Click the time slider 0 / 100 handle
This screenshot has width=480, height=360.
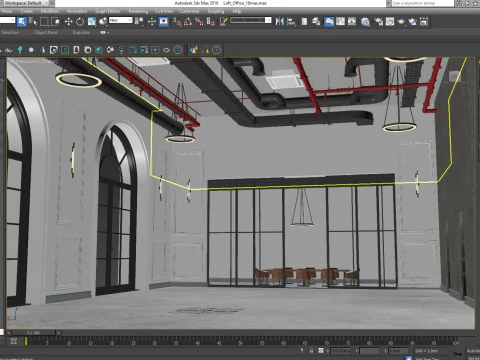[x=33, y=333]
